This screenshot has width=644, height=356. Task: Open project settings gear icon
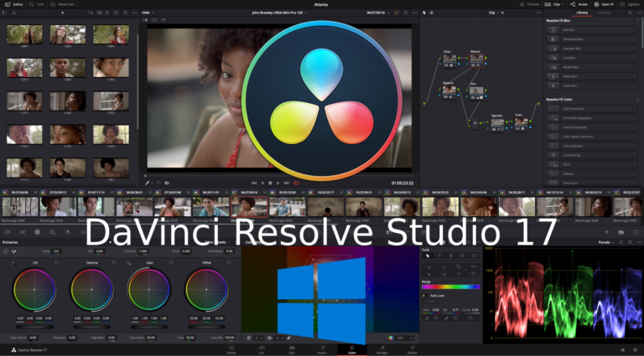point(635,350)
